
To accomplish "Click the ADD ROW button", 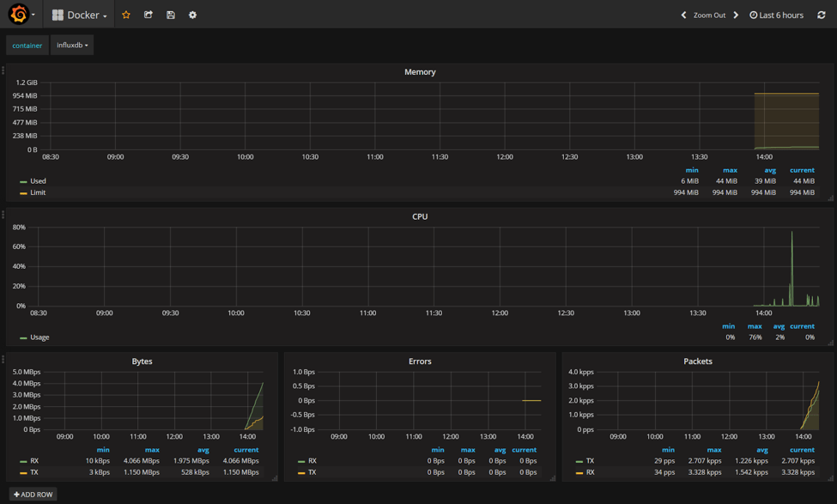I will tap(33, 495).
